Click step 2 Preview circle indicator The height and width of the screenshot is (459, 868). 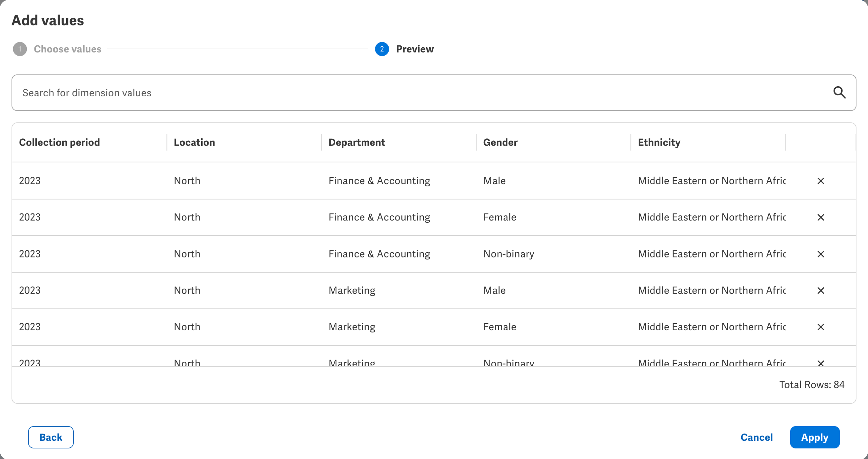click(382, 49)
